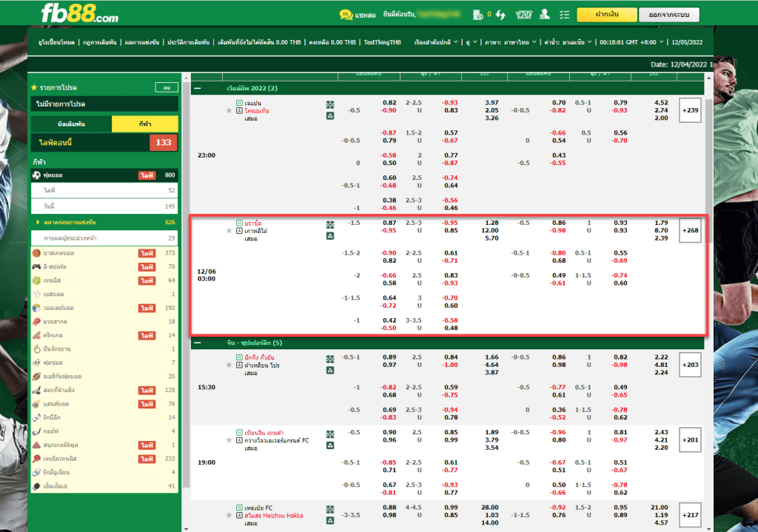Viewport: 758px width, 532px height.
Task: Click the +268 more markets button
Action: tap(690, 230)
